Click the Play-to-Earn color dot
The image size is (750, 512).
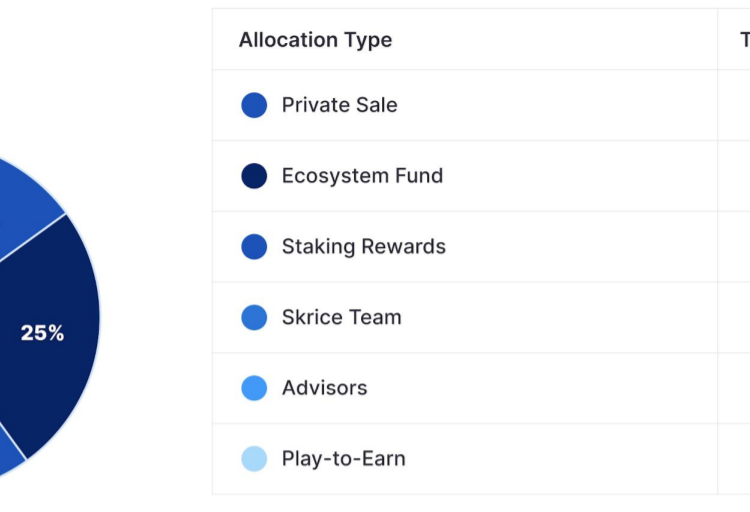point(254,458)
